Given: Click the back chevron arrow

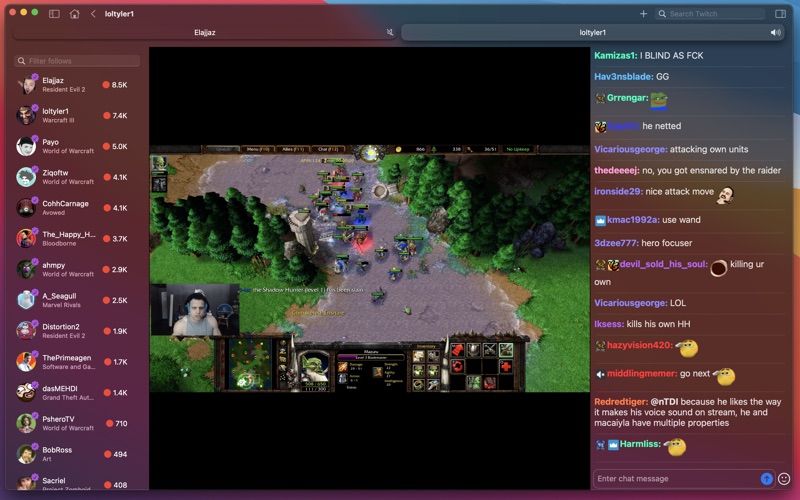Looking at the screenshot, I should point(93,14).
